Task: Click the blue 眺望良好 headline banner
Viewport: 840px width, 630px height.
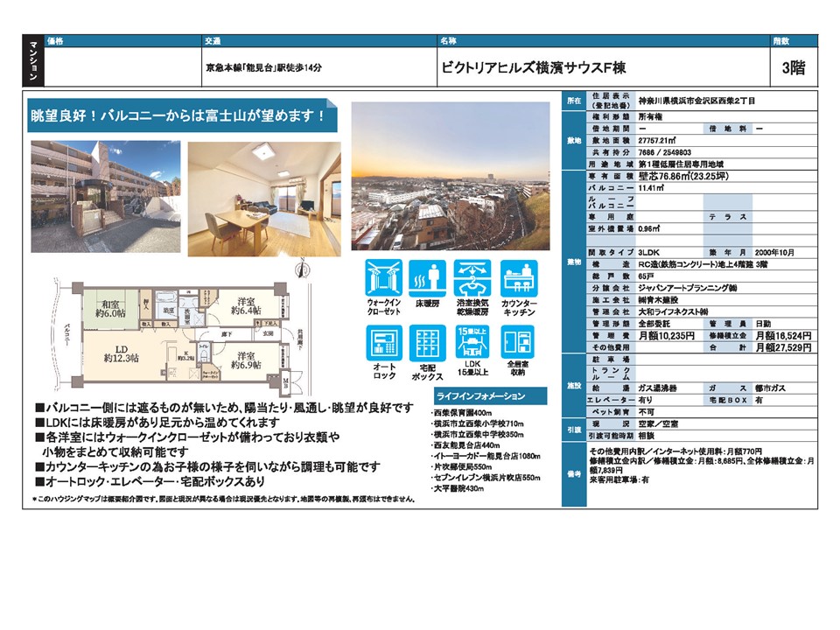Action: click(179, 115)
